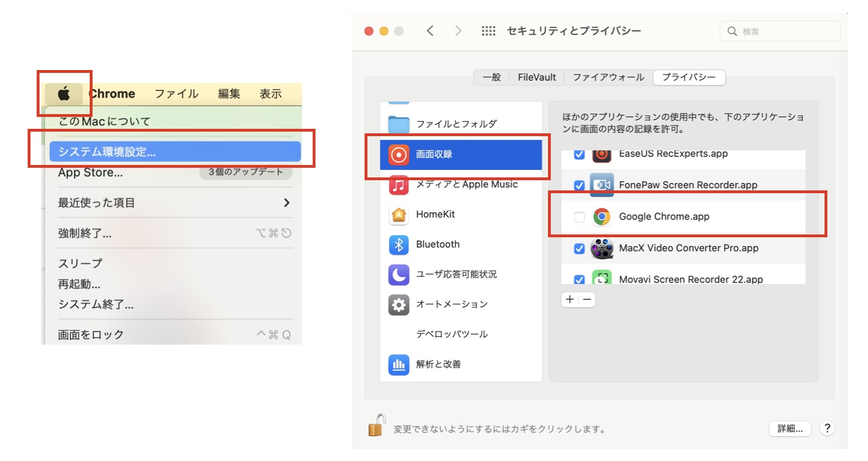The height and width of the screenshot is (461, 868).
Task: Remove an app with minus button
Action: [587, 299]
